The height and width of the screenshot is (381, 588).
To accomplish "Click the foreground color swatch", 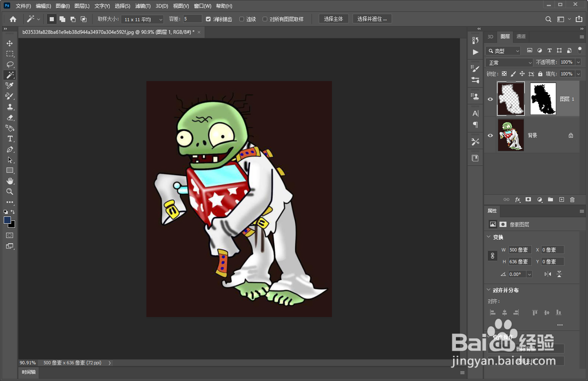I will [7, 220].
